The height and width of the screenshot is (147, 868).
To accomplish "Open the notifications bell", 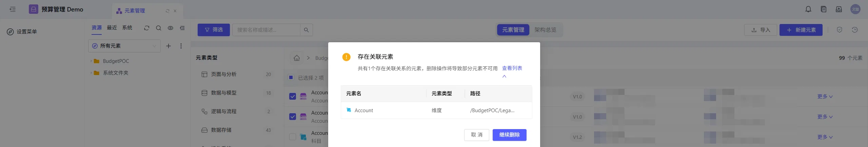I will pos(808,9).
